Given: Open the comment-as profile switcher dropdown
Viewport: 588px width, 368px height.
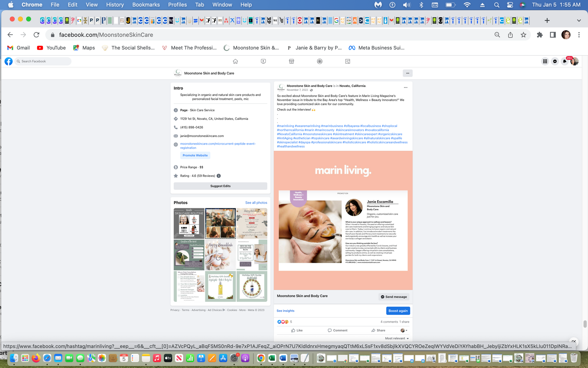Looking at the screenshot, I should [404, 330].
